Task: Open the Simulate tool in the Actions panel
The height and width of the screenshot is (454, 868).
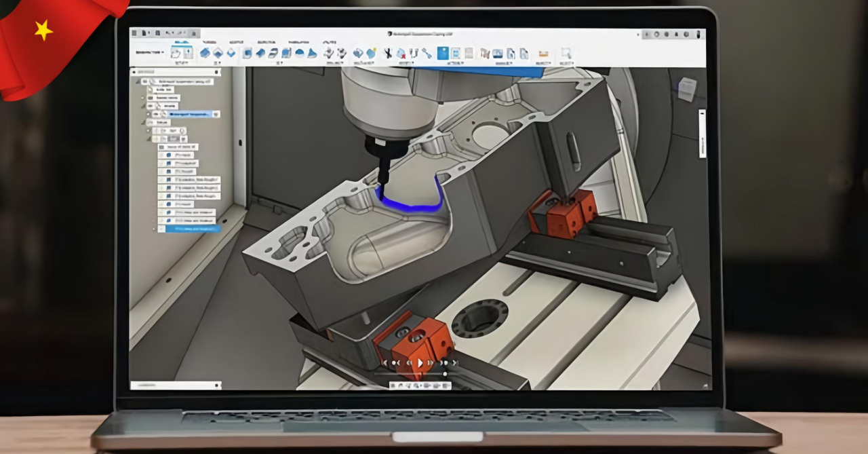Action: (x=443, y=53)
